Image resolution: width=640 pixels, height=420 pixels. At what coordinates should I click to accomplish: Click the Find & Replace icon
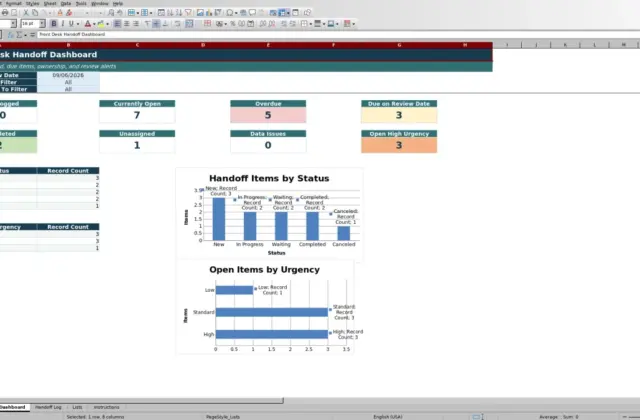111,13
